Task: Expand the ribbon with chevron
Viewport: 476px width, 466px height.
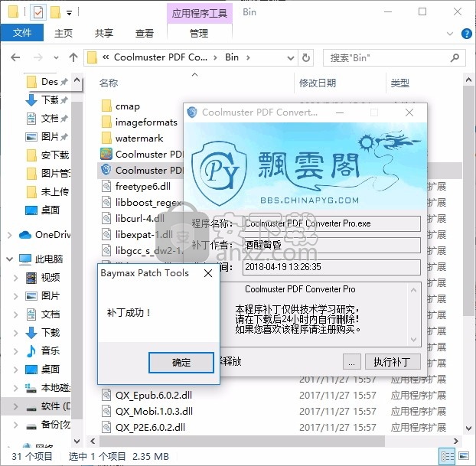Action: pos(450,34)
